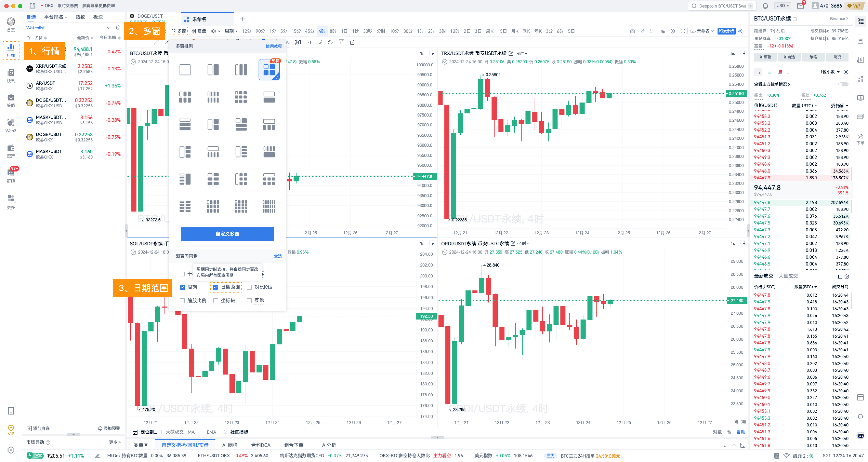Open chart settings hexagon icon in toolbar
The image size is (868, 462).
[x=672, y=31]
